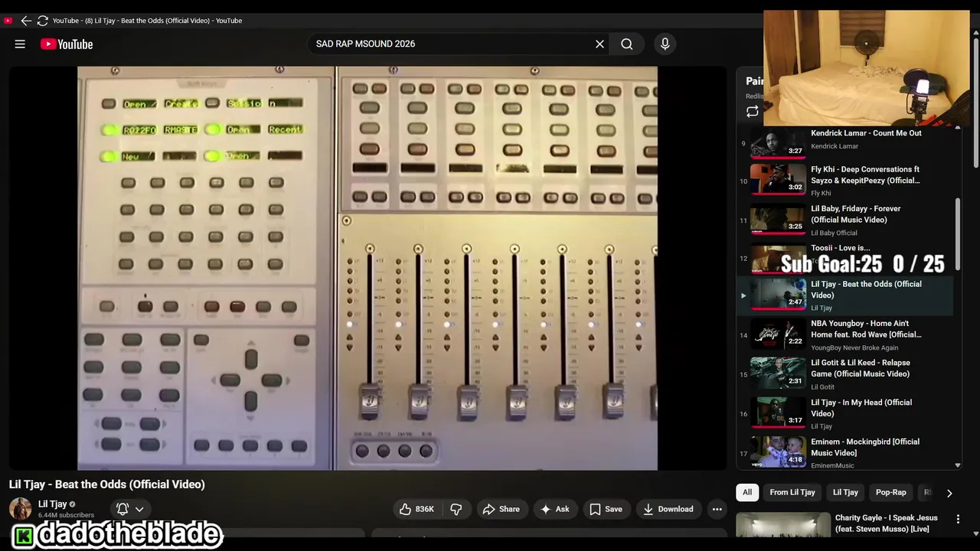980x551 pixels.
Task: Select the currently playing Beat the Odds entry
Action: pyautogui.click(x=846, y=295)
